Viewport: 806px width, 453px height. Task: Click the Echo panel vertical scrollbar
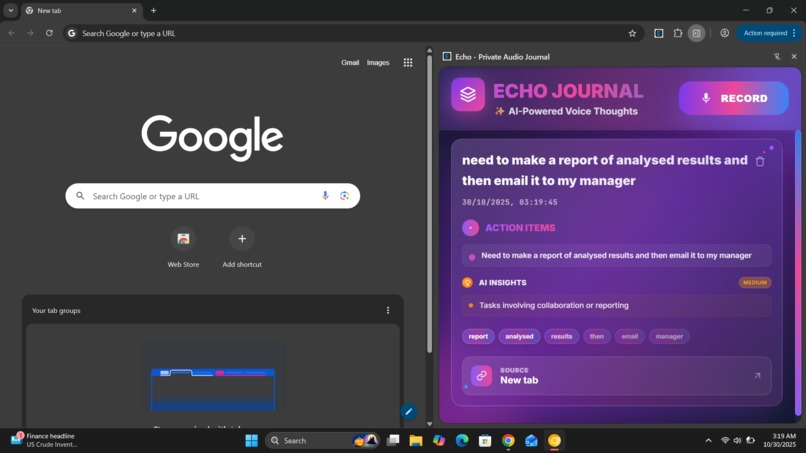point(798,273)
